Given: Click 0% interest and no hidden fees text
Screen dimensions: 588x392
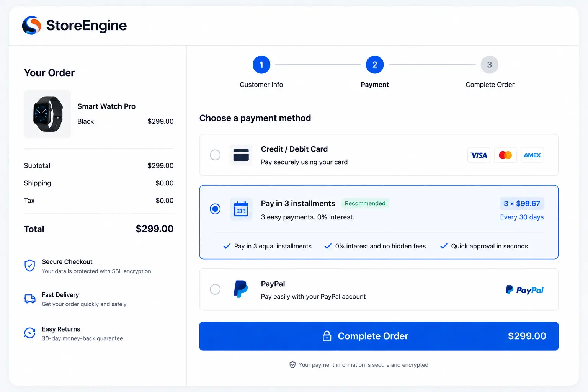Looking at the screenshot, I should point(381,246).
